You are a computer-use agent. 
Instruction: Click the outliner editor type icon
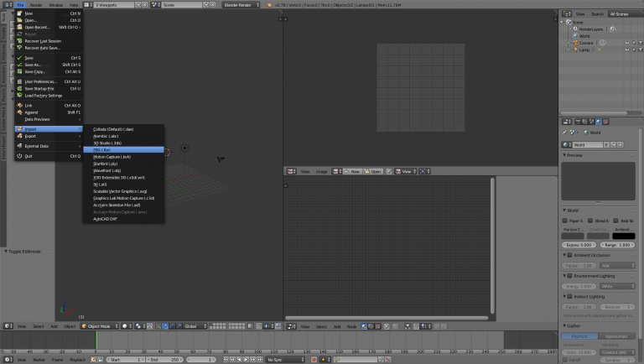pyautogui.click(x=566, y=13)
